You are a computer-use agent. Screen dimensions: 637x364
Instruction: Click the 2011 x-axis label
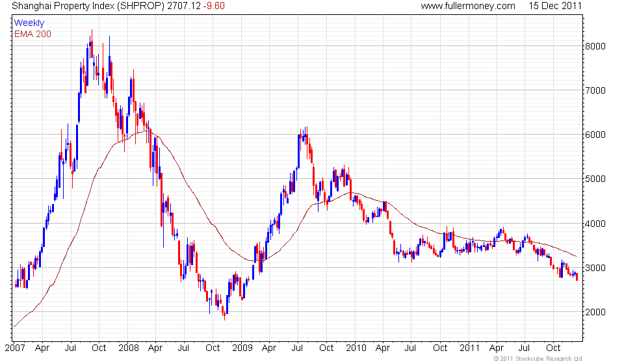tap(469, 348)
